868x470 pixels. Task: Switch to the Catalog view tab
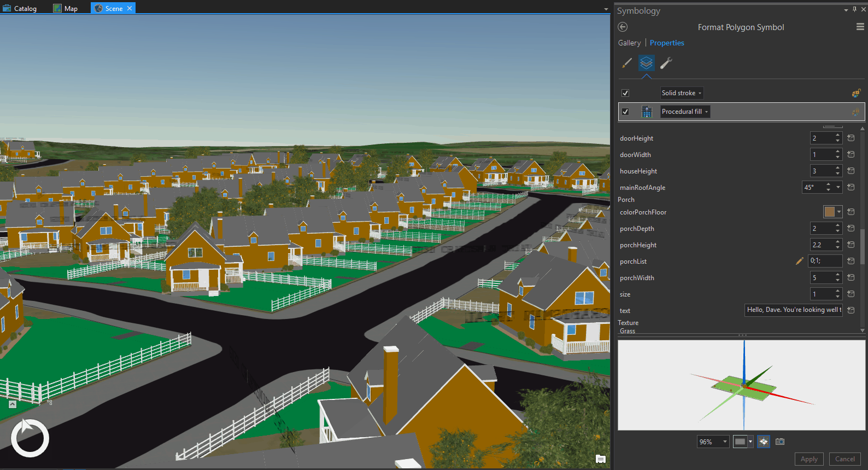[20, 8]
